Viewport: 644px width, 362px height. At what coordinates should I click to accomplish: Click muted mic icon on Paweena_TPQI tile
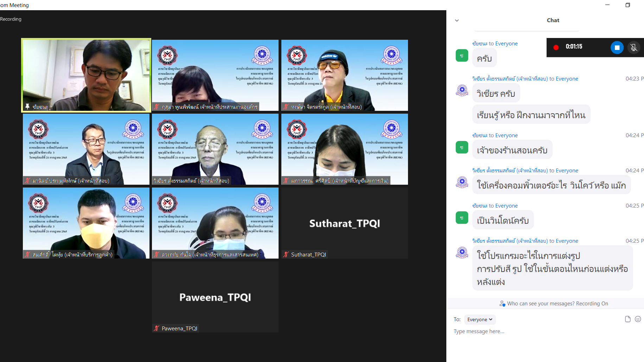coord(157,328)
